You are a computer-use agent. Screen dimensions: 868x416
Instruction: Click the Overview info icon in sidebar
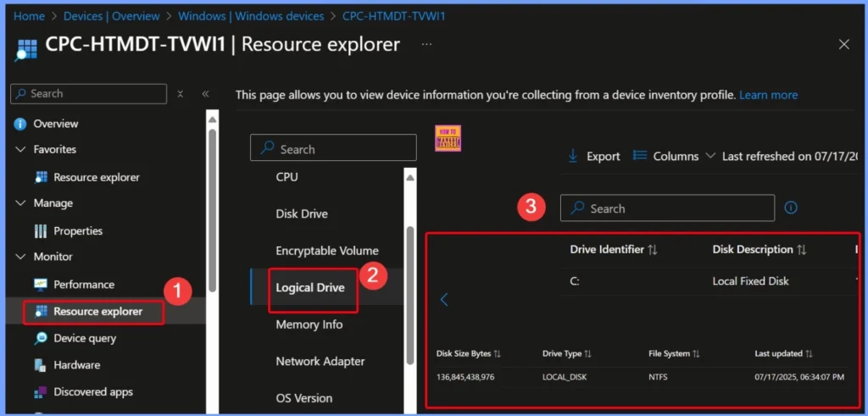point(20,124)
